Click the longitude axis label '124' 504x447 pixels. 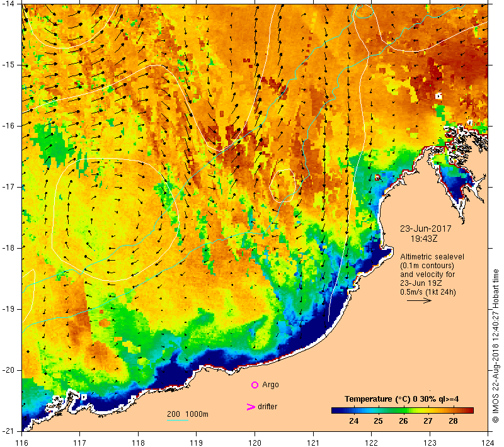[488, 443]
